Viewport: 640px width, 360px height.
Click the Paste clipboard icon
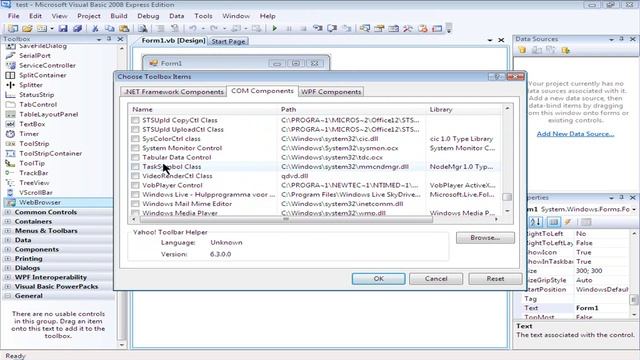[x=124, y=28]
